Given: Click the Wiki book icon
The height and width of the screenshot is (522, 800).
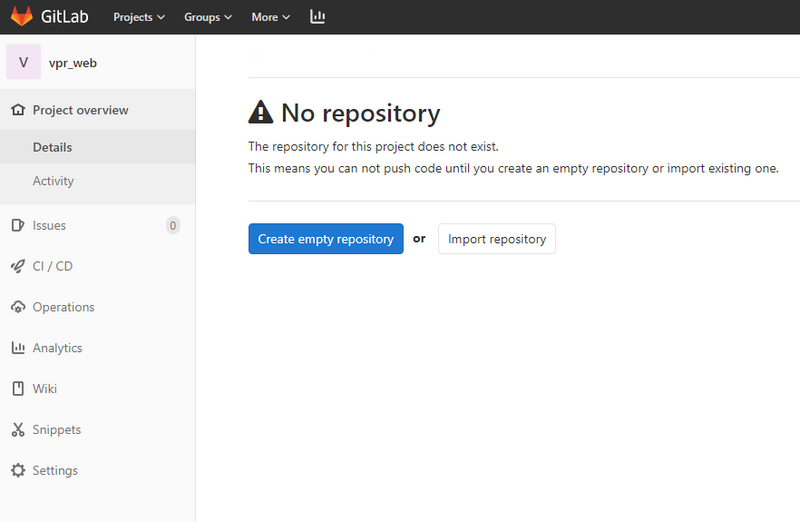Looking at the screenshot, I should (x=18, y=388).
